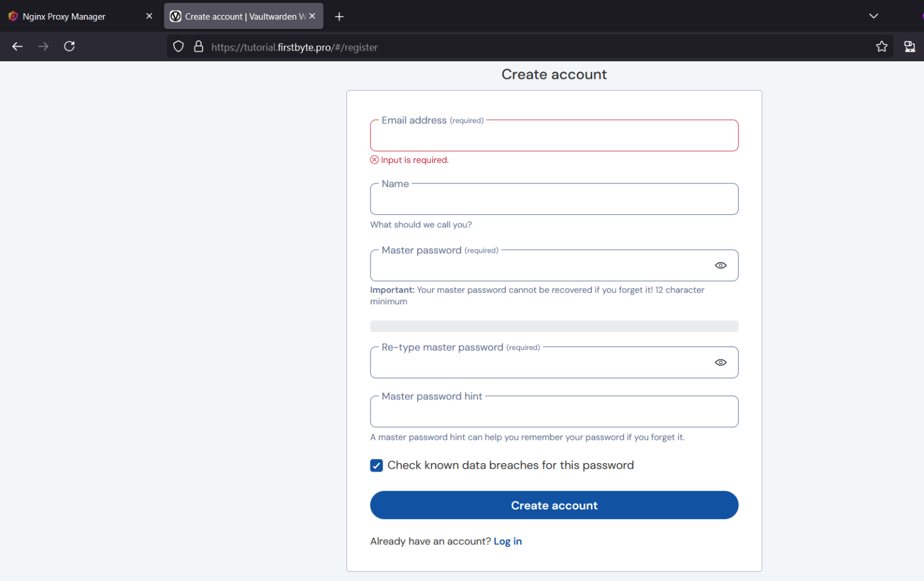Click the forward navigation arrow

(x=43, y=46)
